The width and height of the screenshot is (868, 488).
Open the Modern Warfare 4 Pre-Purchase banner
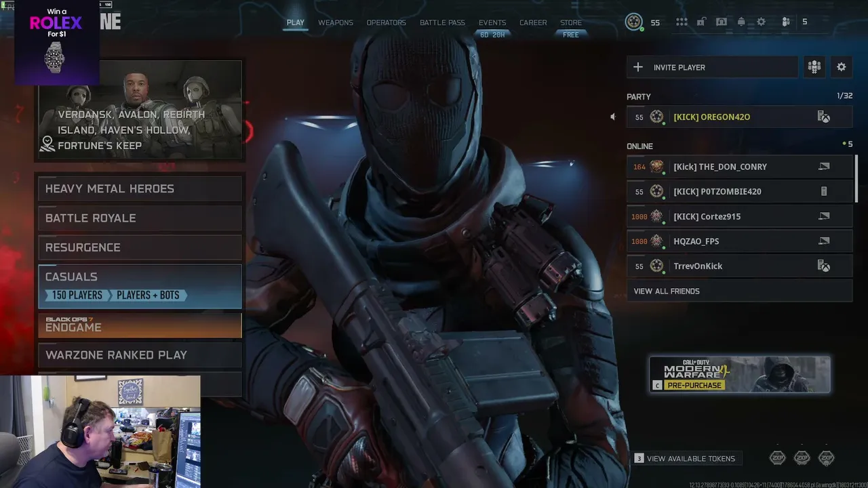click(740, 374)
